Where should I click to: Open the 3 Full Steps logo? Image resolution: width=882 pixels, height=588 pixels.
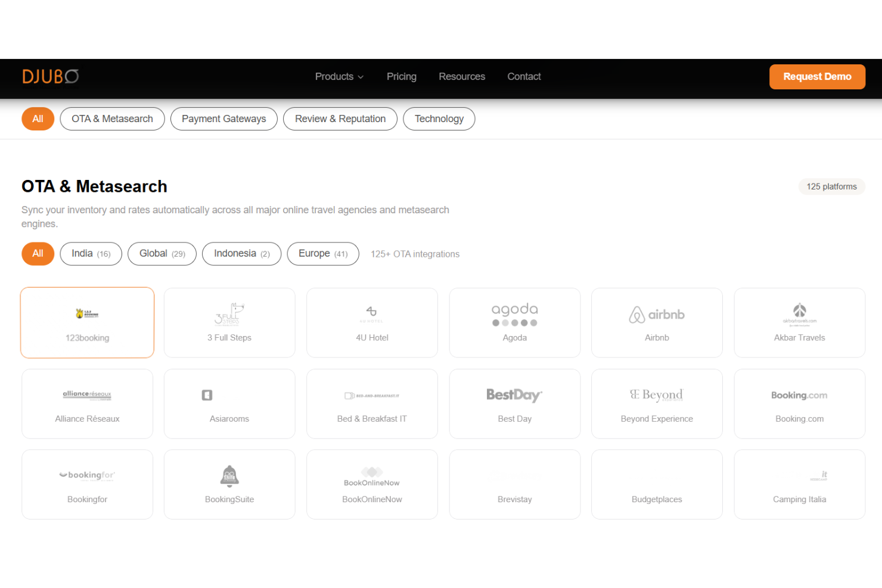229,314
